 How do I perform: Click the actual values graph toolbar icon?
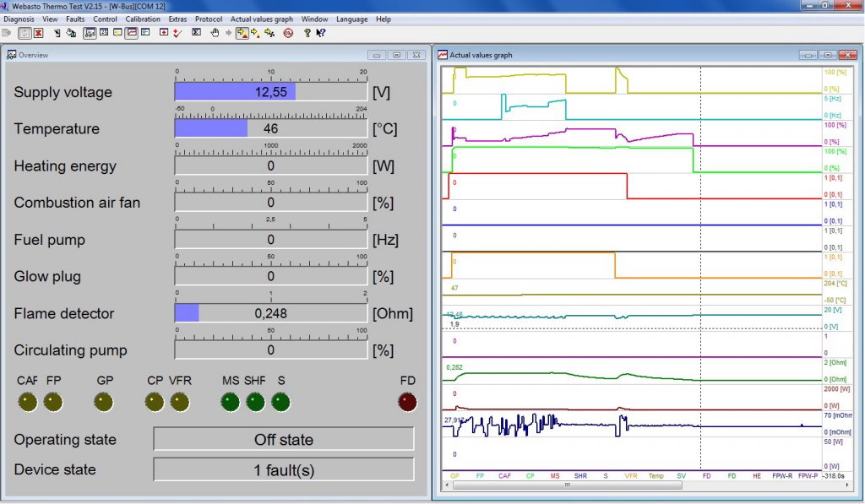tap(132, 33)
